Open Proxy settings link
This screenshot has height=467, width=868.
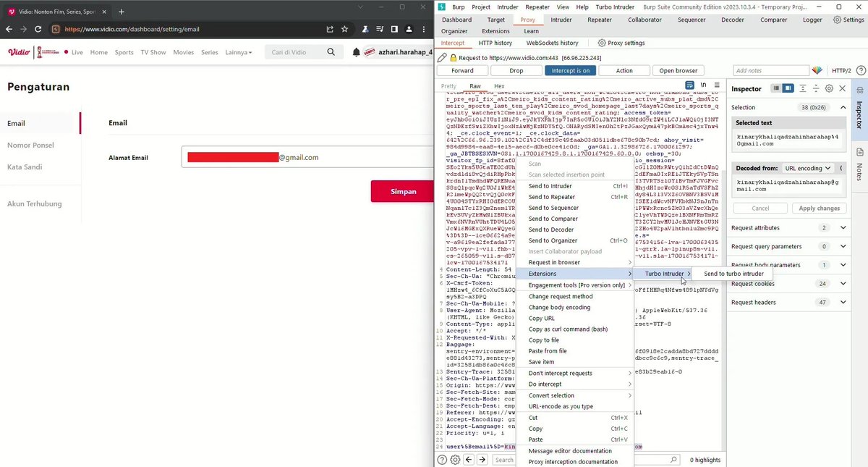[x=621, y=43]
